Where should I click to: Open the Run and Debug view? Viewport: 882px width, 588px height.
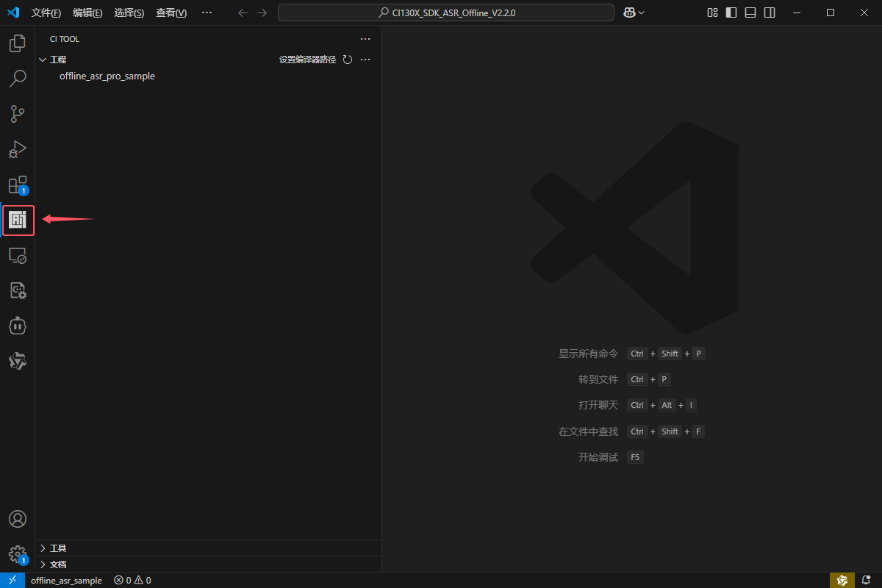(17, 149)
